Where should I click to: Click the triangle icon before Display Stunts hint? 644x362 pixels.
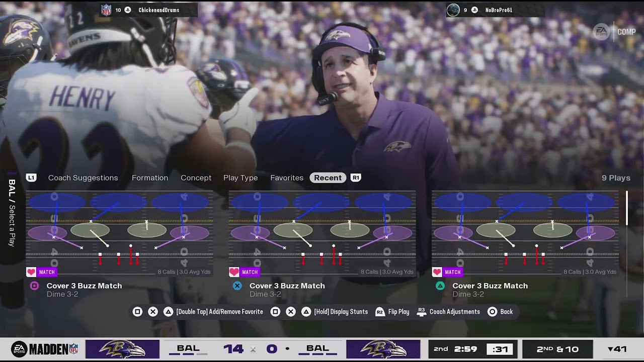click(x=306, y=312)
